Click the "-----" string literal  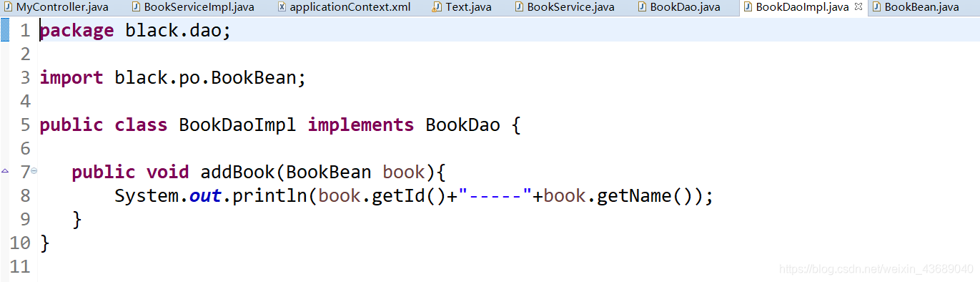495,195
